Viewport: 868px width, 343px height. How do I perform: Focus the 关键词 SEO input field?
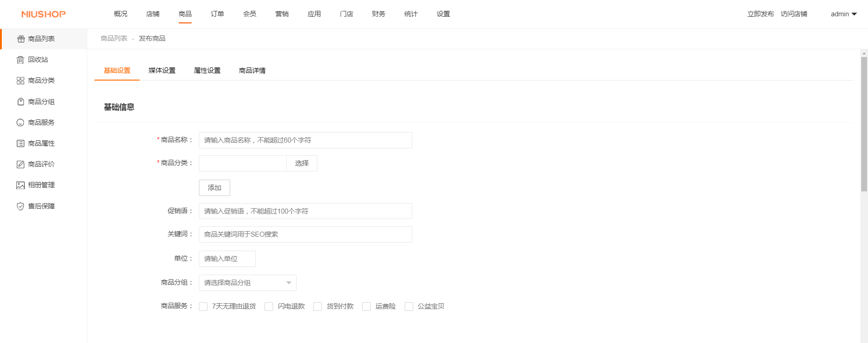click(306, 234)
